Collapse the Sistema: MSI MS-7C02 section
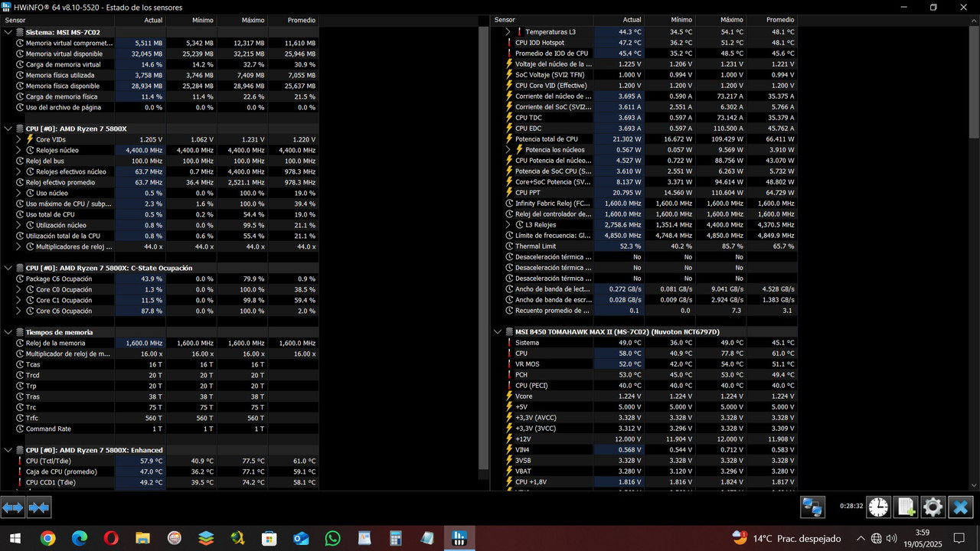Viewport: 980px width, 551px height. pos(8,32)
